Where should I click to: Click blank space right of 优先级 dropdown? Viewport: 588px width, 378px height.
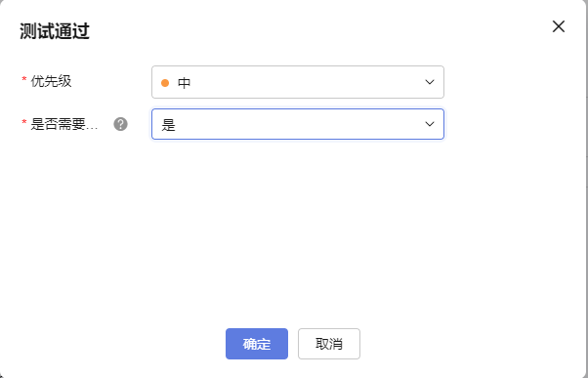(514, 82)
